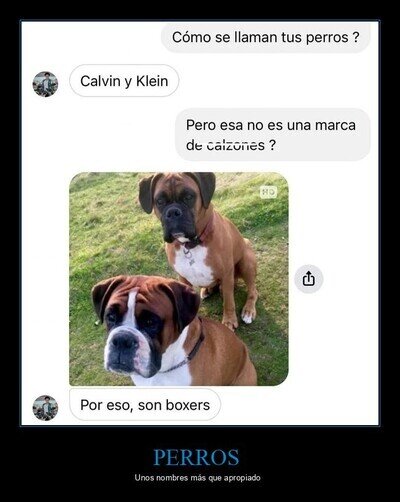Click the sitting dog's white front paw

click(x=248, y=316)
